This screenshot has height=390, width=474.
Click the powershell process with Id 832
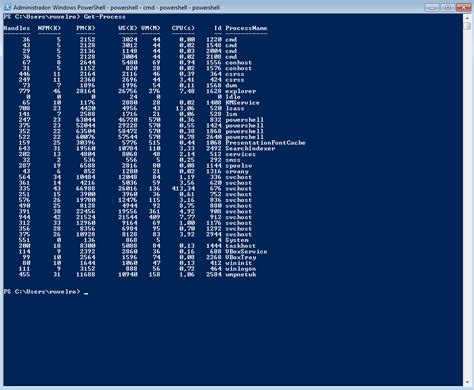tap(245, 120)
